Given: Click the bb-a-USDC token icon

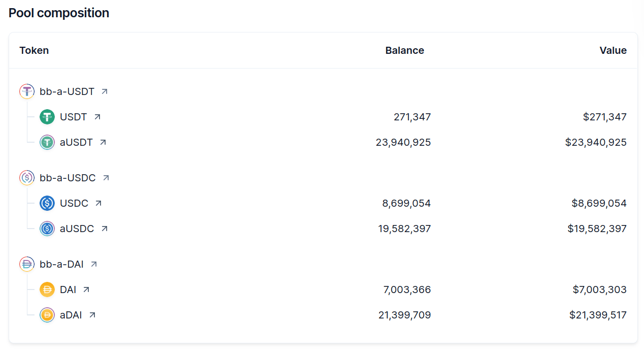Looking at the screenshot, I should pos(27,178).
